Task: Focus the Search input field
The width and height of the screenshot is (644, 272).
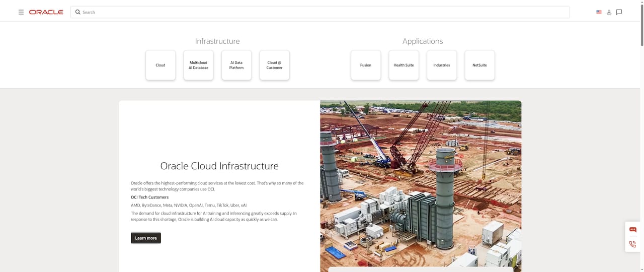Action: click(x=320, y=12)
